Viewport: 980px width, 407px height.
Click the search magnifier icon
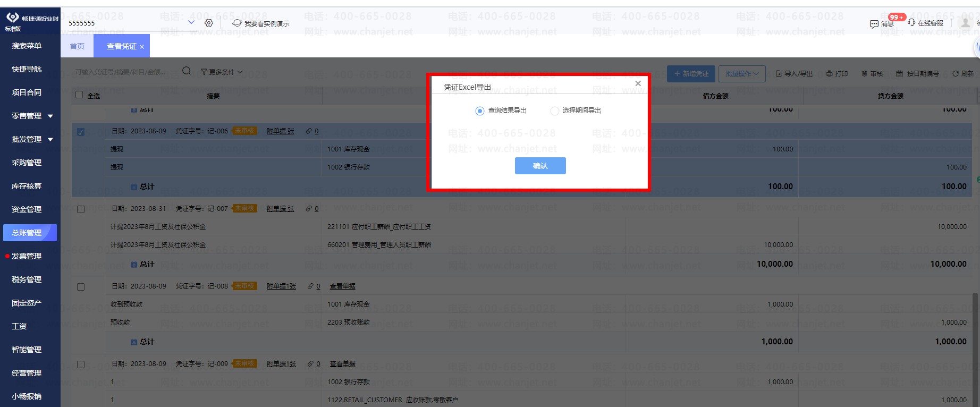(x=187, y=71)
